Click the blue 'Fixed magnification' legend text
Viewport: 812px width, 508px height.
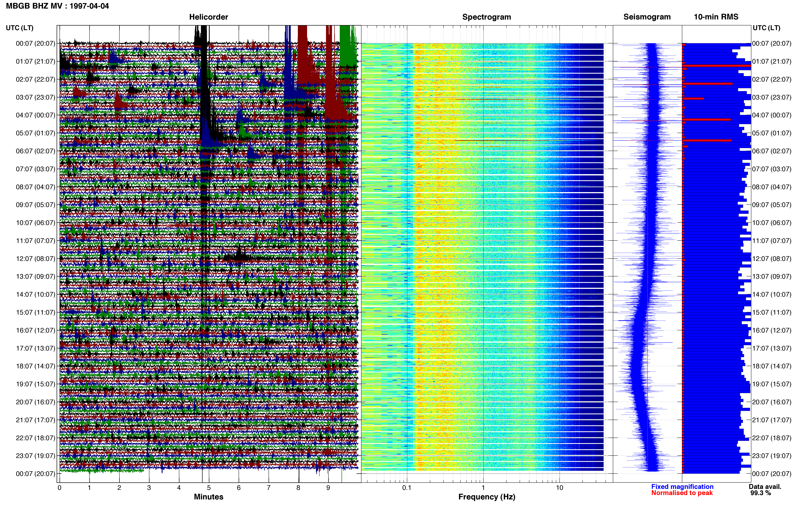pyautogui.click(x=682, y=486)
